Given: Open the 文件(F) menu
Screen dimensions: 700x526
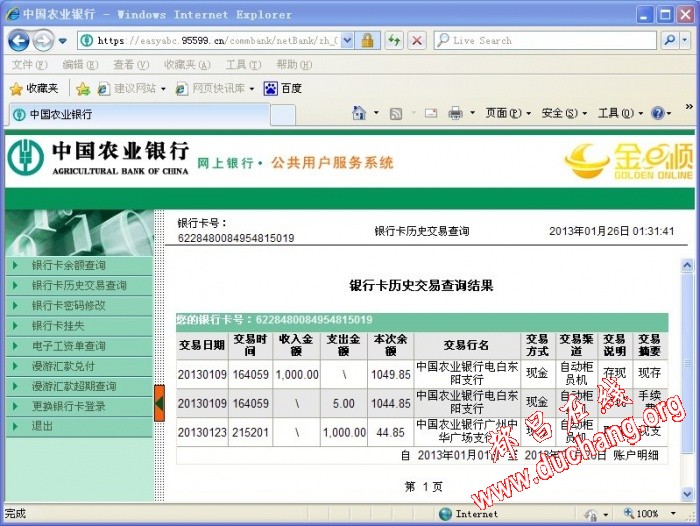Looking at the screenshot, I should pos(29,65).
